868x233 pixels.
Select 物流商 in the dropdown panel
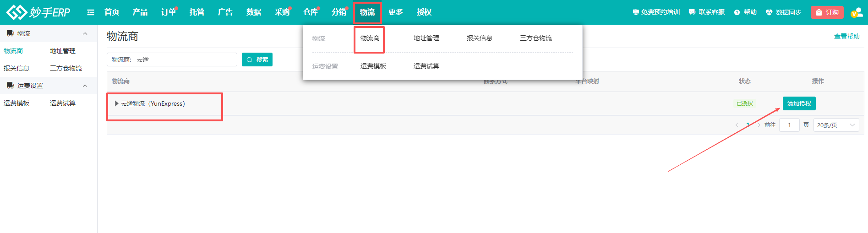370,38
